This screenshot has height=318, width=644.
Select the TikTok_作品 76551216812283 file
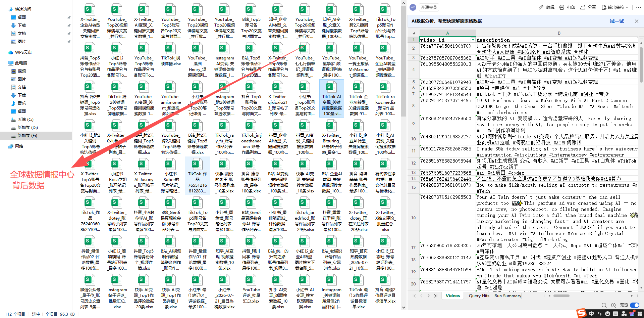[198, 176]
